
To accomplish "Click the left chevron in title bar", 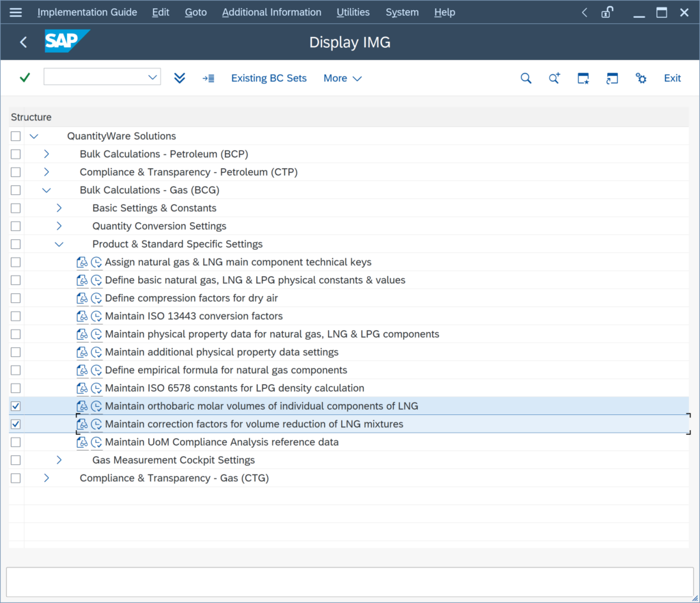I will point(584,12).
